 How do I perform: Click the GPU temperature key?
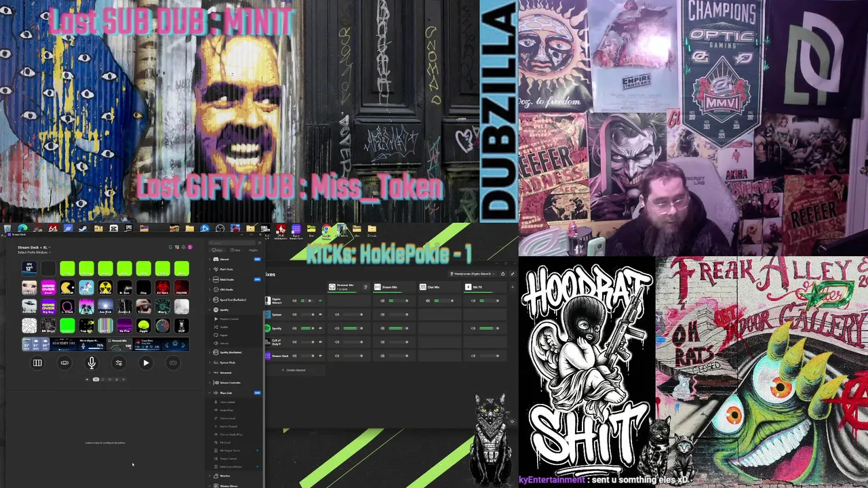pos(29,268)
